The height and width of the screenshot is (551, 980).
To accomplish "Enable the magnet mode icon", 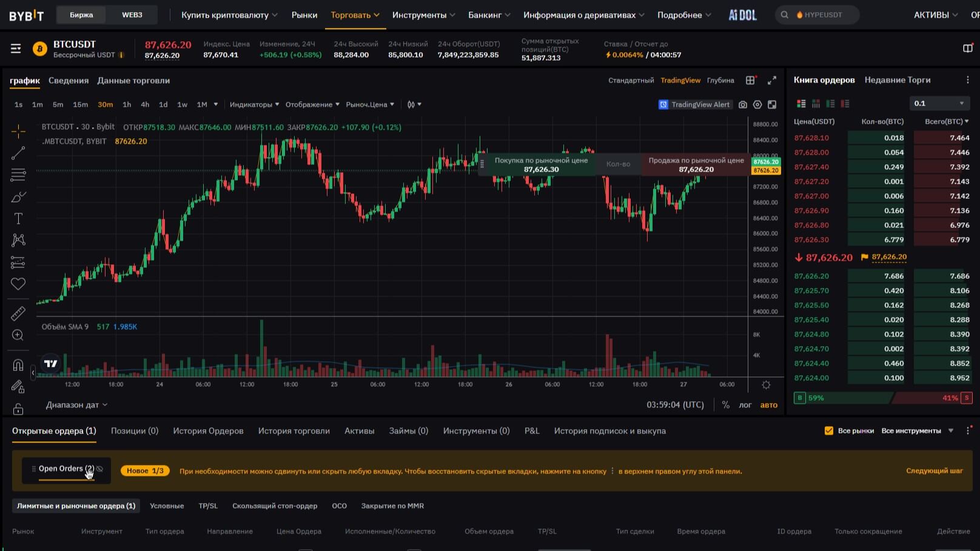I will (18, 365).
